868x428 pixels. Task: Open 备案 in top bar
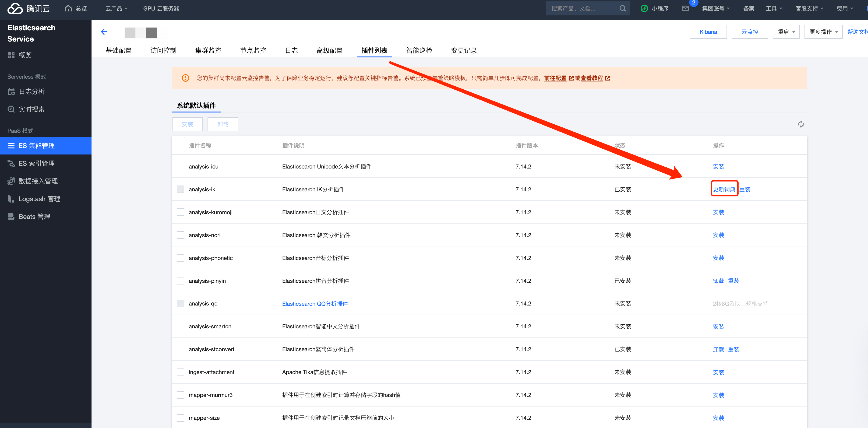point(749,8)
